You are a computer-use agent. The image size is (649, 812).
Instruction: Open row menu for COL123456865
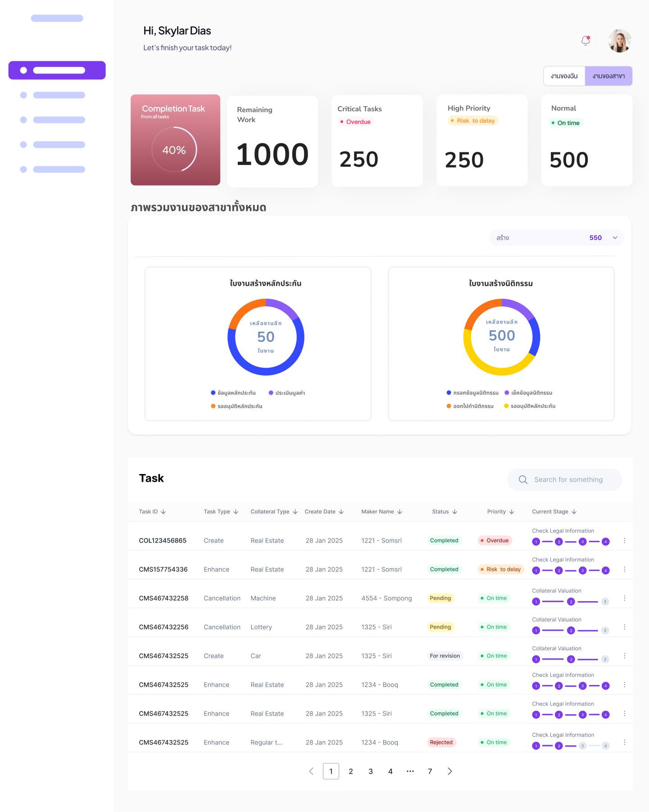point(624,540)
